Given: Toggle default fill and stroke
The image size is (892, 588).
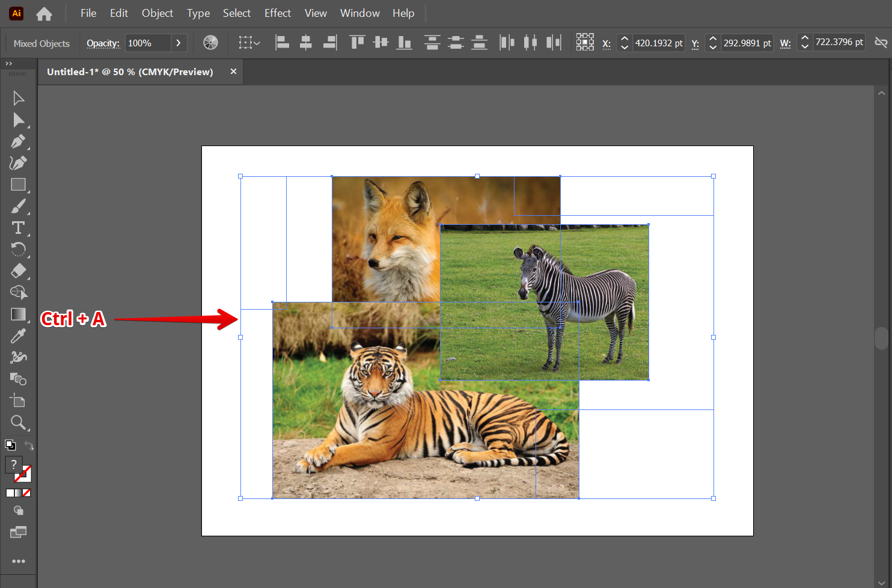Looking at the screenshot, I should pyautogui.click(x=10, y=446).
